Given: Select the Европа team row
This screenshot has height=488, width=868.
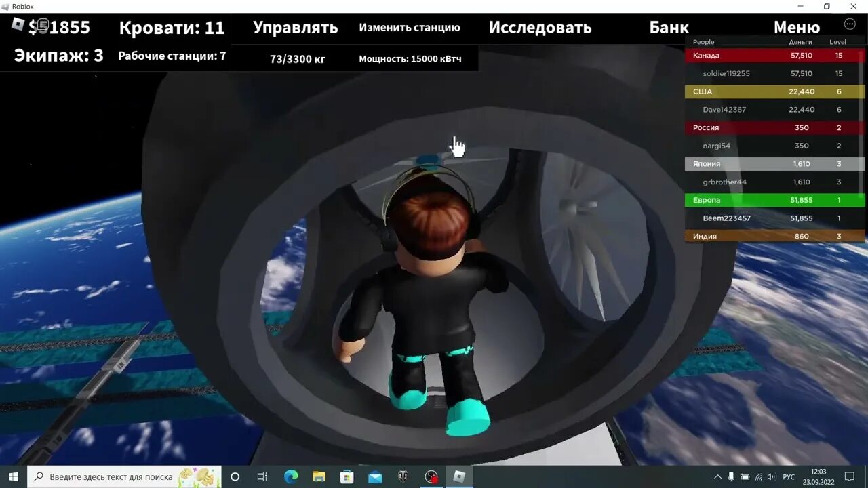Looking at the screenshot, I should 774,200.
